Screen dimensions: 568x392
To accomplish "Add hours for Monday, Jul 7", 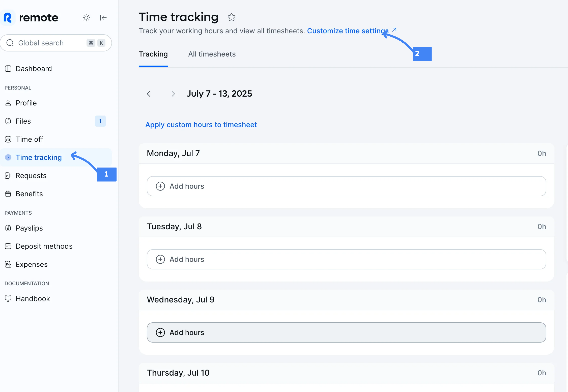I will click(x=346, y=186).
